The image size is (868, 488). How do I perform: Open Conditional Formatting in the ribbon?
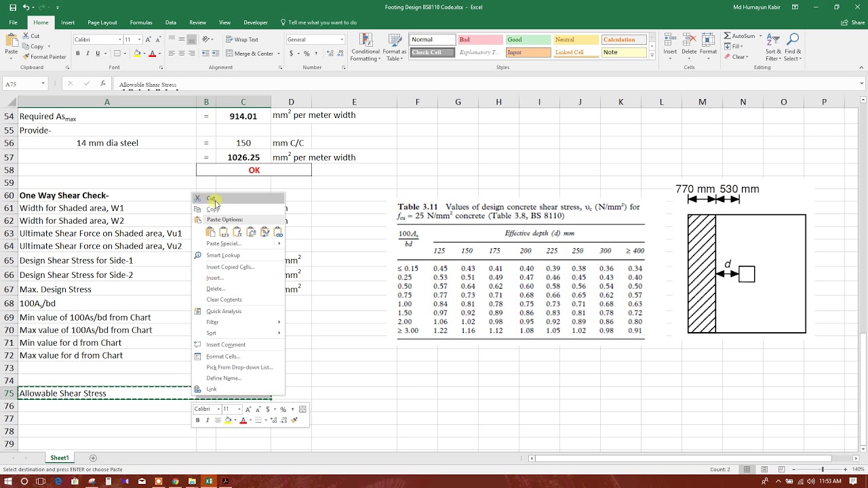click(364, 47)
